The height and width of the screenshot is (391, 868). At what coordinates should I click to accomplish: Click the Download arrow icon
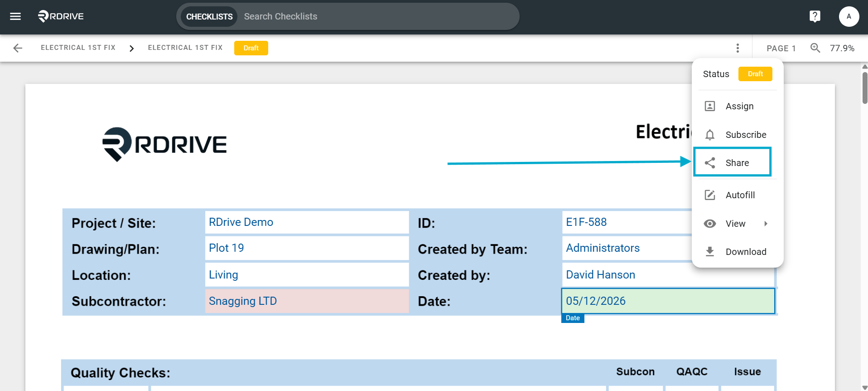[710, 252]
